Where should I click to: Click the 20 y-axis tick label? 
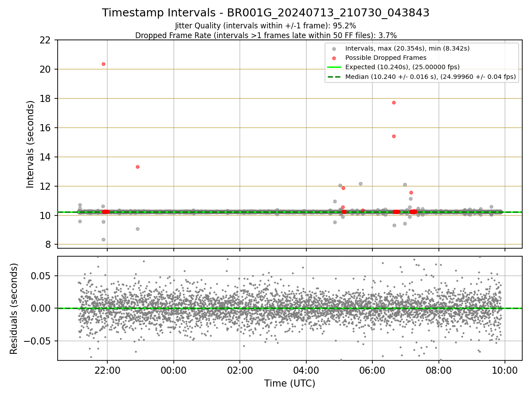tap(46, 70)
